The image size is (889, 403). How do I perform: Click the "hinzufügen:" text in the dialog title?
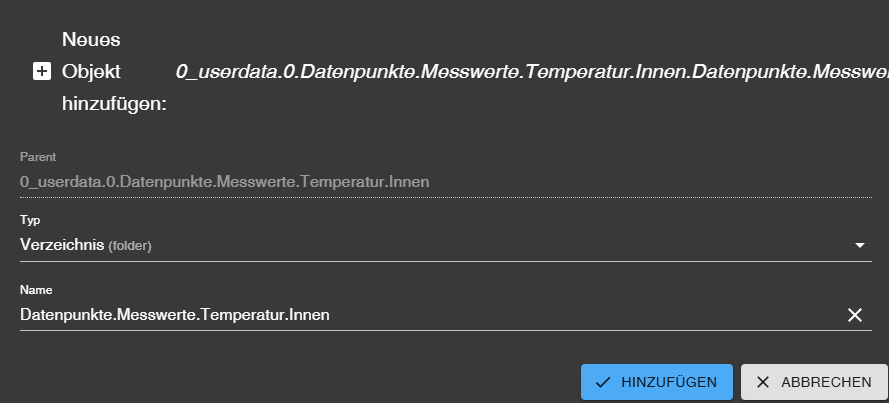click(114, 103)
